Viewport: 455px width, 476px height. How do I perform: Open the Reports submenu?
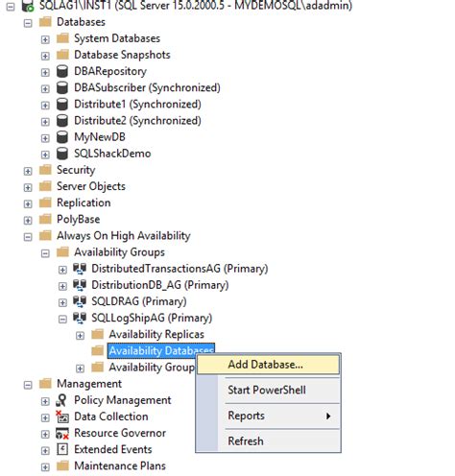(x=268, y=416)
